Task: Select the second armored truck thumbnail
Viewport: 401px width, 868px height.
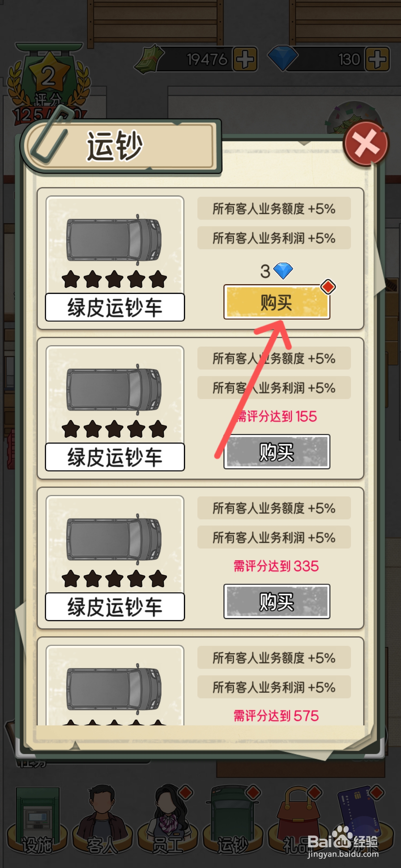Action: point(115,408)
